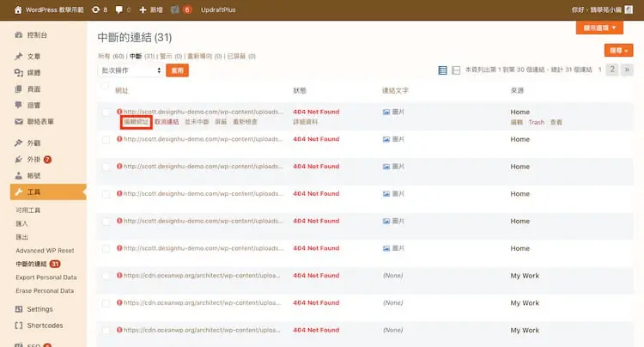
Task: Click the orange 套用 apply button
Action: 178,70
